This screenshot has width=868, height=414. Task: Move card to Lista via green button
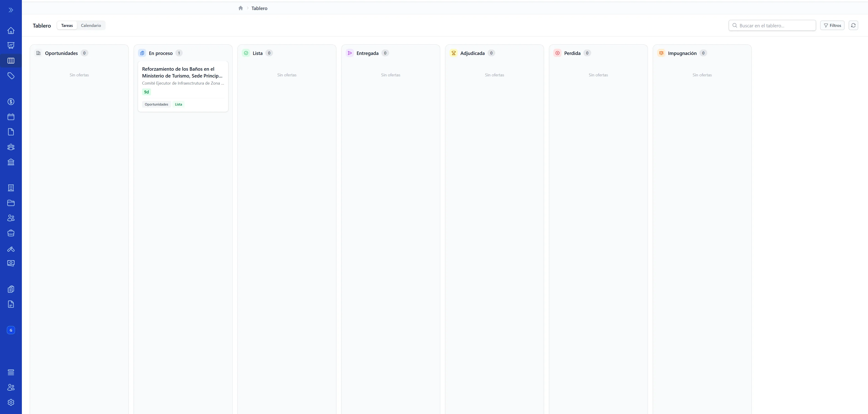[x=179, y=104]
